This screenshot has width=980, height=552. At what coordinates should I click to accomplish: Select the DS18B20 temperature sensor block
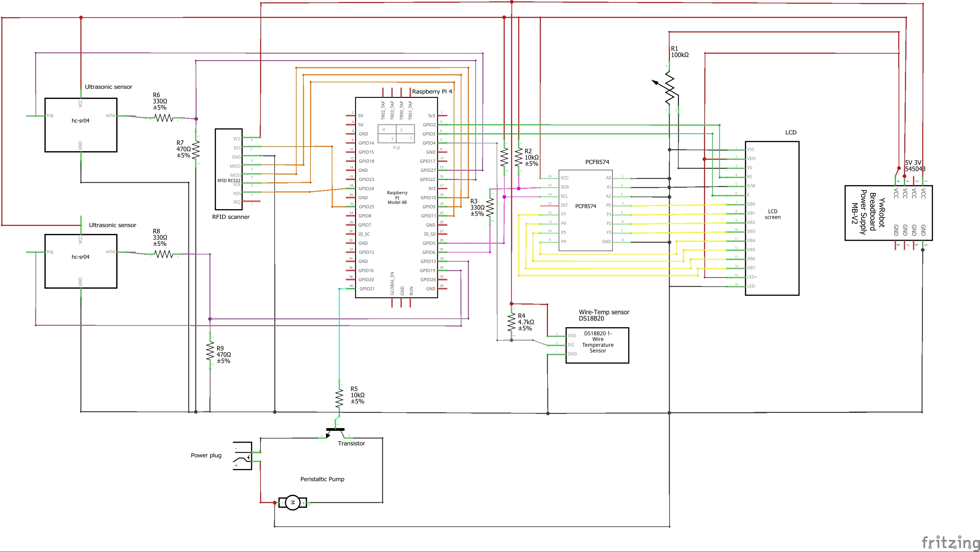pyautogui.click(x=597, y=345)
